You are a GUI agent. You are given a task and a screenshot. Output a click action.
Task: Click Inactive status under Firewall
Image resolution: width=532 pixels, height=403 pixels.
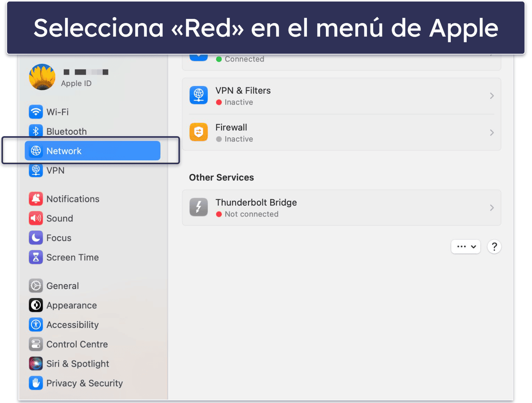coord(239,139)
